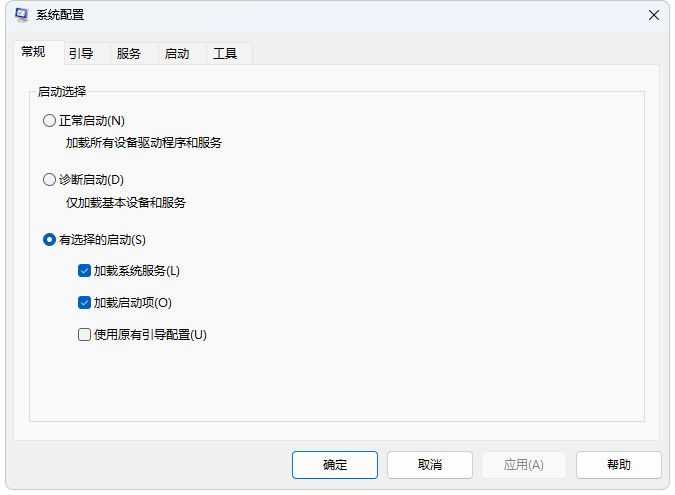Click the text 仅加载基本设备和服务
Viewport: 675px width, 495px height.
point(126,203)
